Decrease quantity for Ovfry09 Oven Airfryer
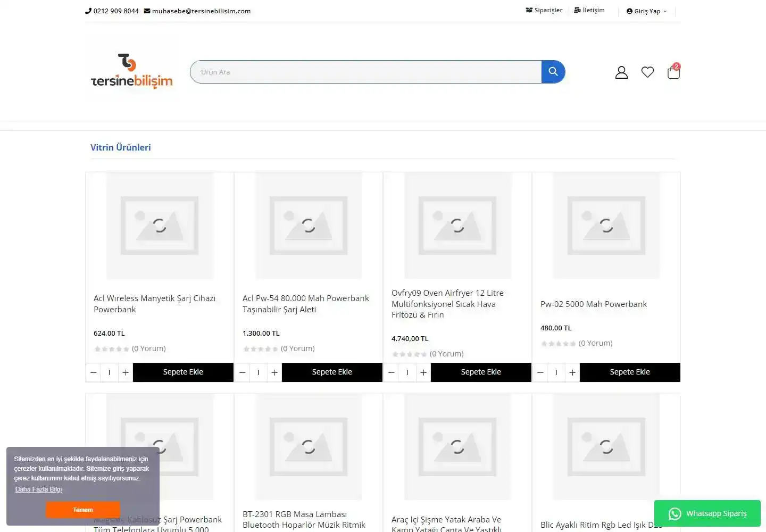766x532 pixels. (x=392, y=372)
